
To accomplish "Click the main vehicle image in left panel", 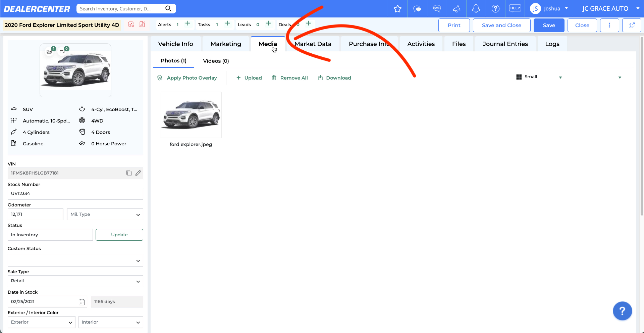I will coord(75,70).
